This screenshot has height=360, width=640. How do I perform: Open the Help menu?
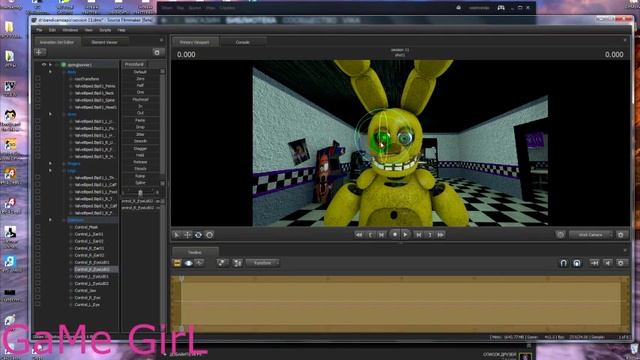click(121, 30)
